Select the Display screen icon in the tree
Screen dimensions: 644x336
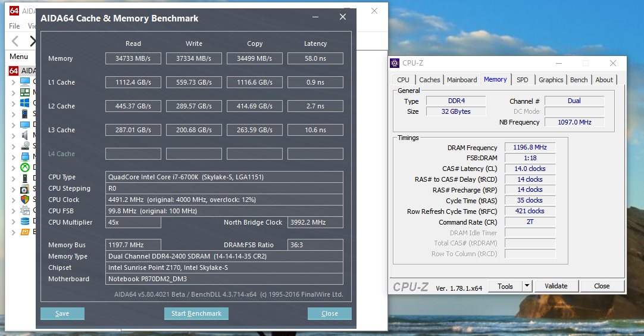click(25, 124)
